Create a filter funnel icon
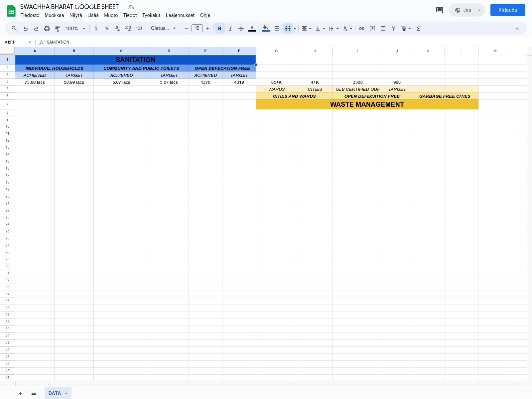This screenshot has height=399, width=532. point(394,29)
